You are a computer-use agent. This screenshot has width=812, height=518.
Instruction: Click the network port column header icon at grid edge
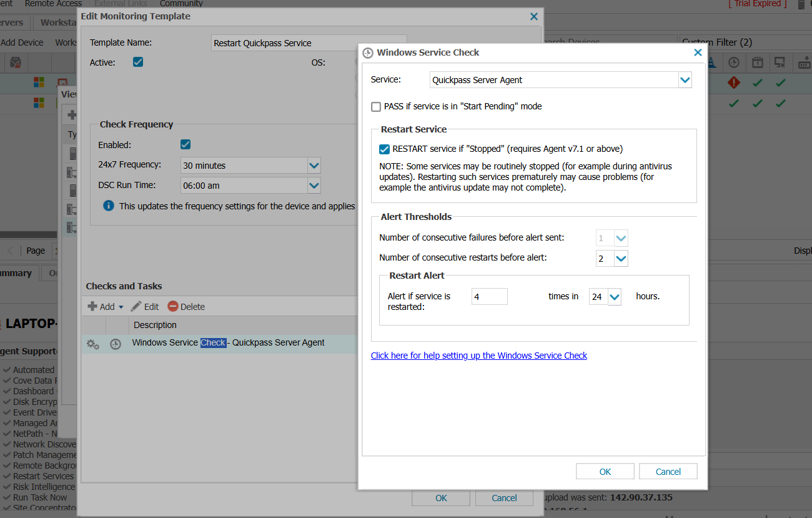(x=804, y=62)
